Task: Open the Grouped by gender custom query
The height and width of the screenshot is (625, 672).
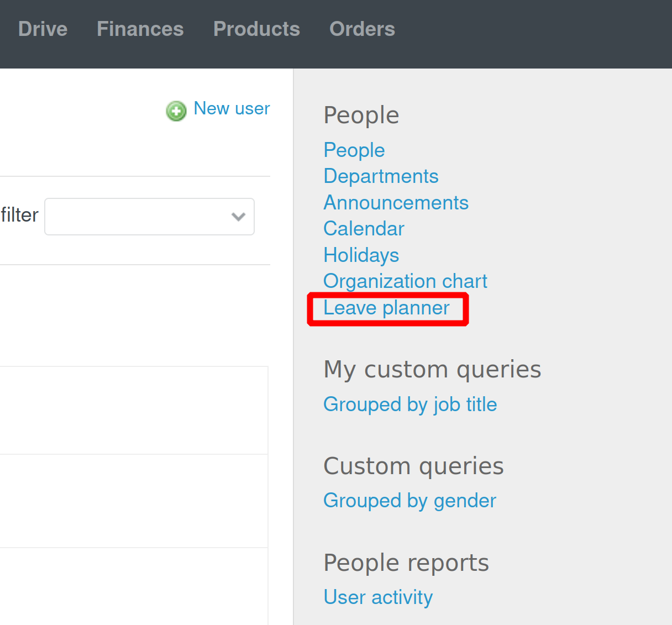Action: [410, 500]
